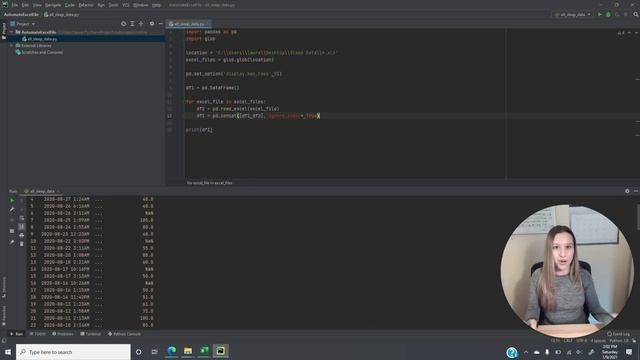The image size is (640, 360).
Task: Print Run console output with printer icon
Action: tap(22, 235)
